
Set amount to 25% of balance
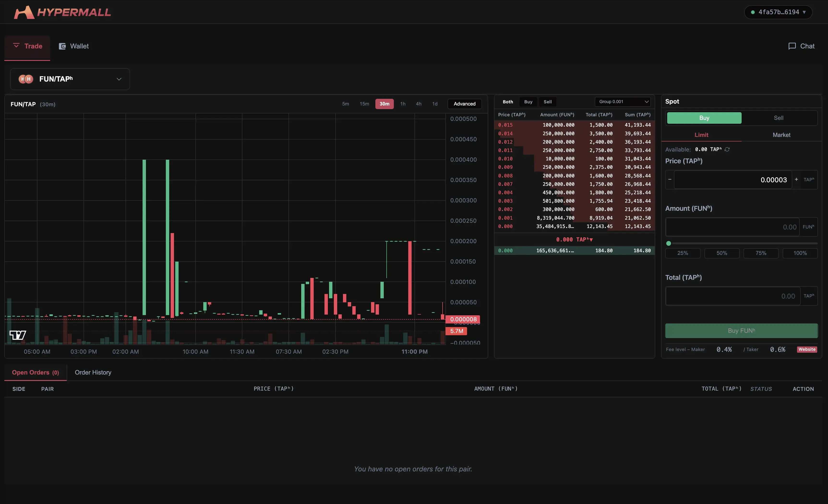[x=683, y=253]
